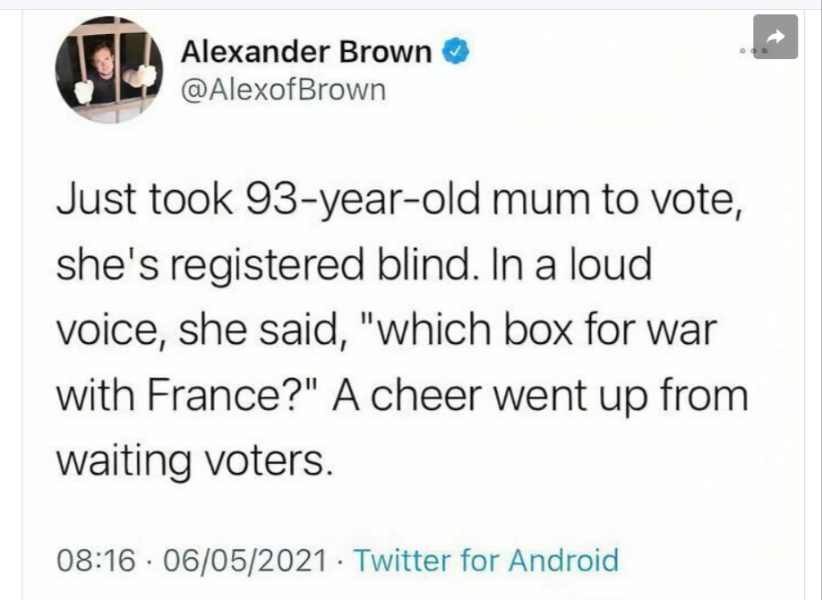Click the gray share arrow button
This screenshot has width=822, height=600.
775,37
